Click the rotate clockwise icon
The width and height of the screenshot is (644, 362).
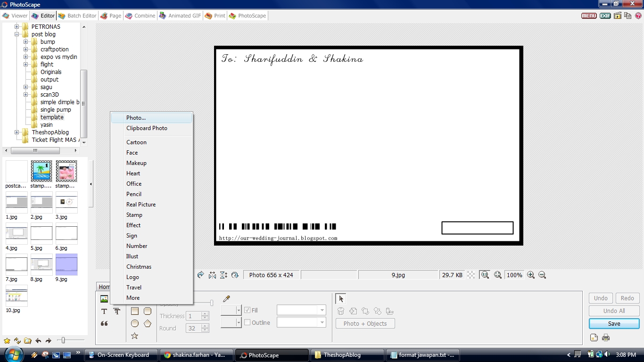(201, 275)
